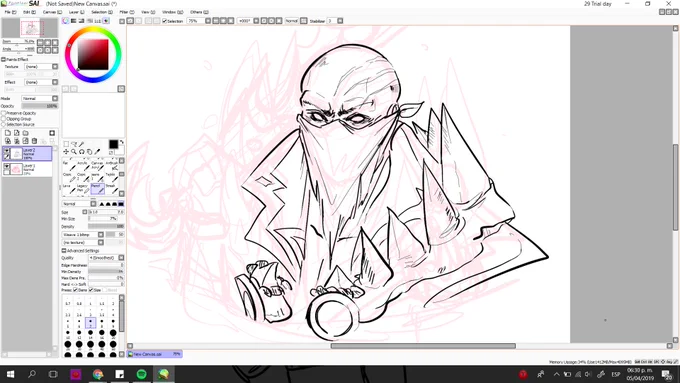The width and height of the screenshot is (680, 383).
Task: Select the flat brush edge shape
Action: pyautogui.click(x=121, y=204)
